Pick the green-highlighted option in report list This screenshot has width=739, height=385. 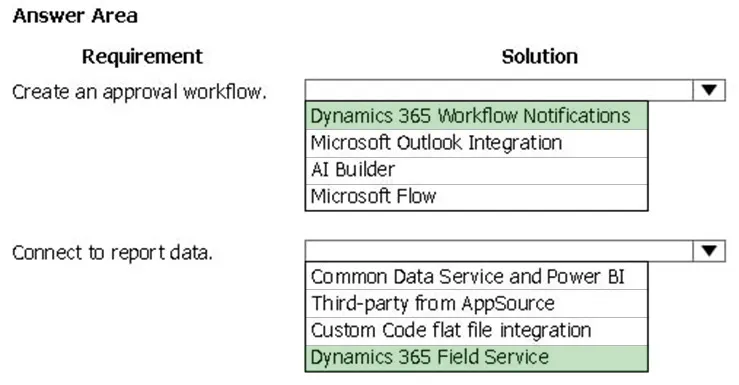click(x=476, y=358)
